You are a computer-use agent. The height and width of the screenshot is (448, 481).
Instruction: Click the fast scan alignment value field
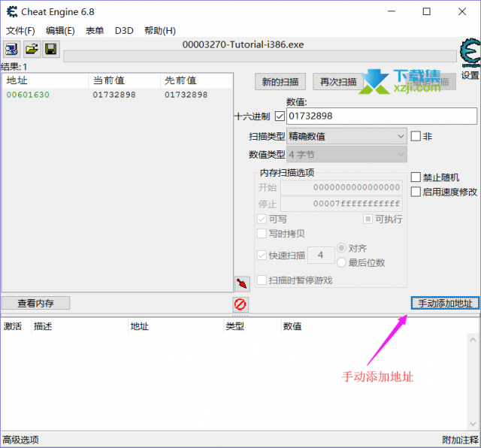point(321,255)
